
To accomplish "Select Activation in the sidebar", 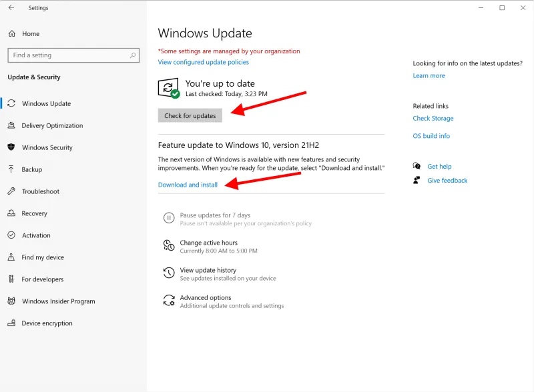I will pyautogui.click(x=36, y=235).
